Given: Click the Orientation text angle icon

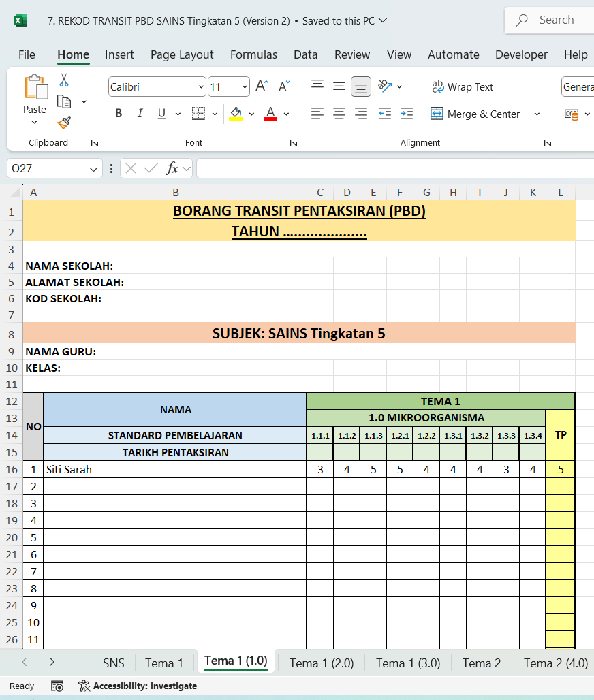Looking at the screenshot, I should (385, 86).
